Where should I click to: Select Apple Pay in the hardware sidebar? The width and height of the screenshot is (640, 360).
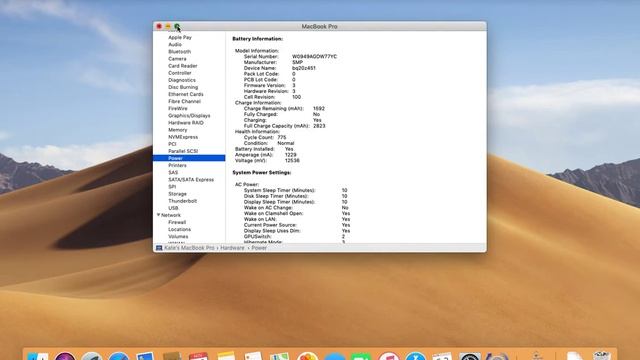tap(180, 37)
